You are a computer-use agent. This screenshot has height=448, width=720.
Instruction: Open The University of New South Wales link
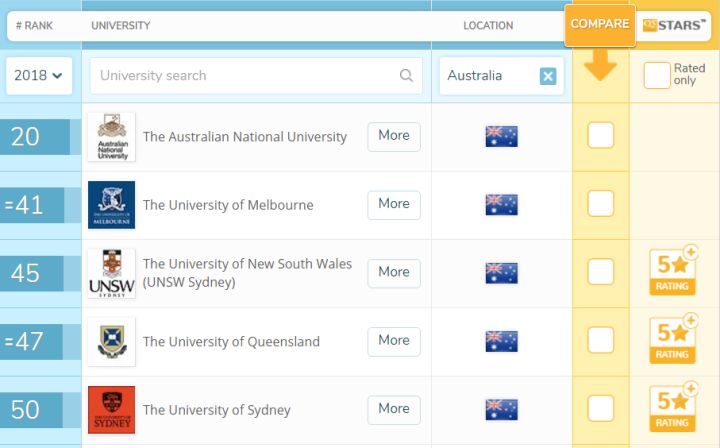coord(247,273)
